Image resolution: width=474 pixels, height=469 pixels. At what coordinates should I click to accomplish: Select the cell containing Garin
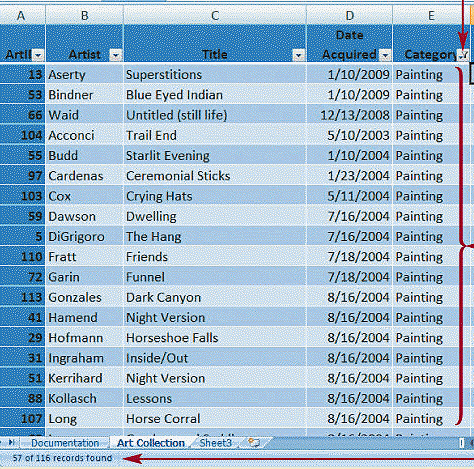click(84, 277)
